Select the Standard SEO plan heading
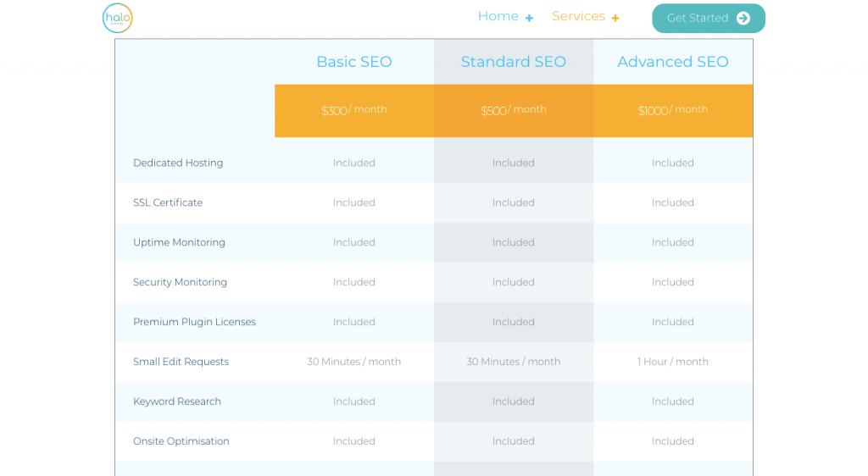This screenshot has width=868, height=476. click(x=514, y=62)
